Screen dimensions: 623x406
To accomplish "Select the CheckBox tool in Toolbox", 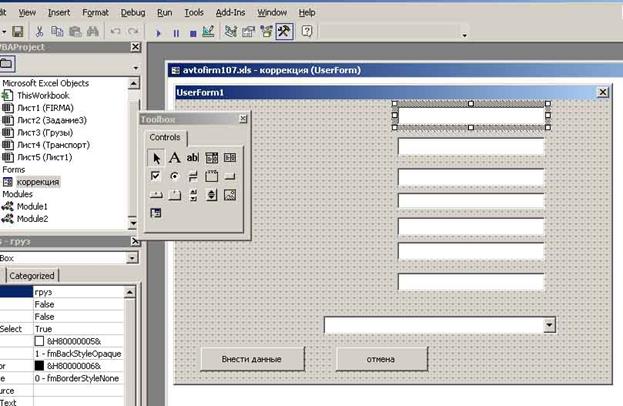I will (x=155, y=176).
